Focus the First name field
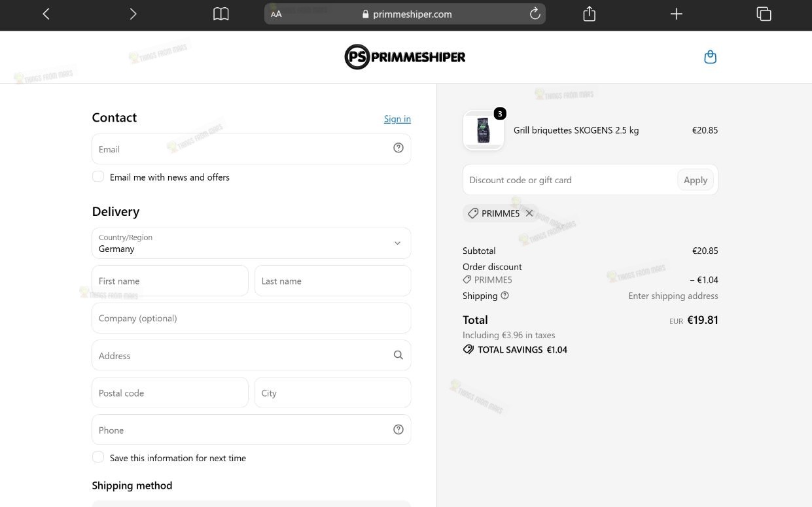The height and width of the screenshot is (507, 812). pyautogui.click(x=170, y=281)
